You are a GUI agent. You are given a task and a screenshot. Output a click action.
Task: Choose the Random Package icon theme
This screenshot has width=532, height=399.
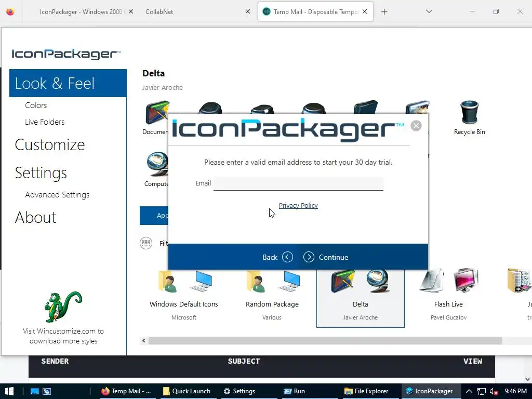(272, 298)
